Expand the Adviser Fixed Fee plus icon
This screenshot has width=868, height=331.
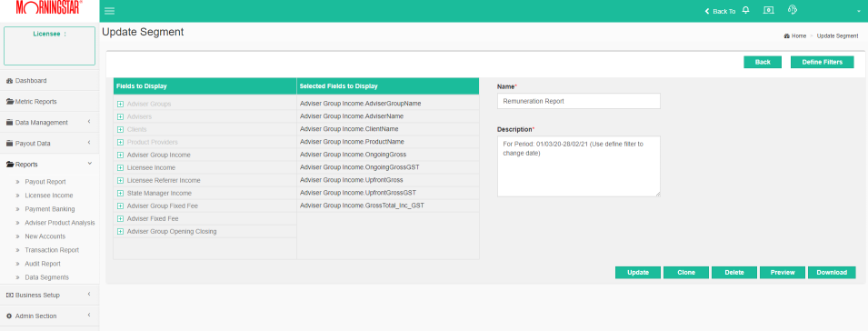pyautogui.click(x=120, y=218)
